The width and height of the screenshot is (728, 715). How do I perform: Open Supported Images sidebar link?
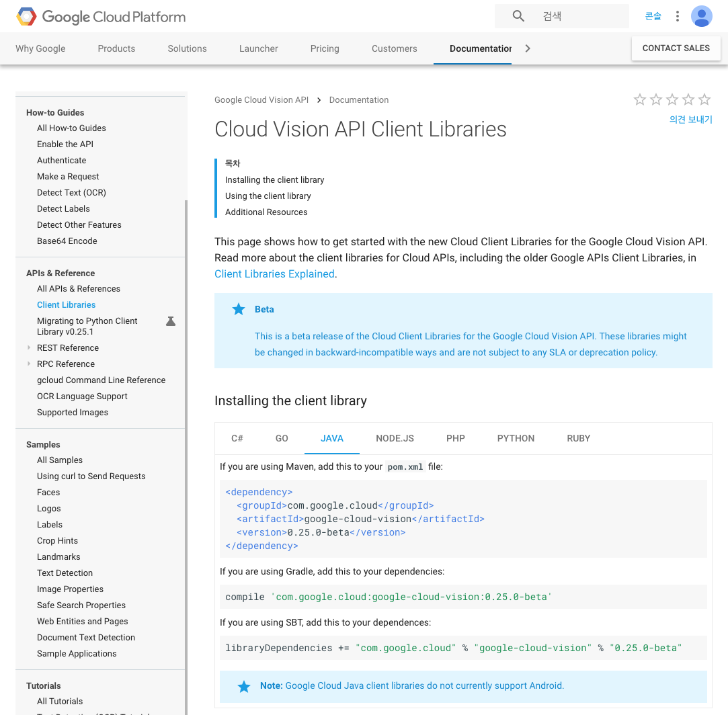tap(73, 413)
